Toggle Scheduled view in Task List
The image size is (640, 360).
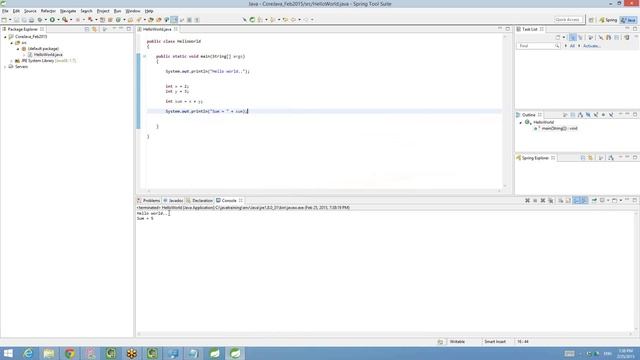580,37
